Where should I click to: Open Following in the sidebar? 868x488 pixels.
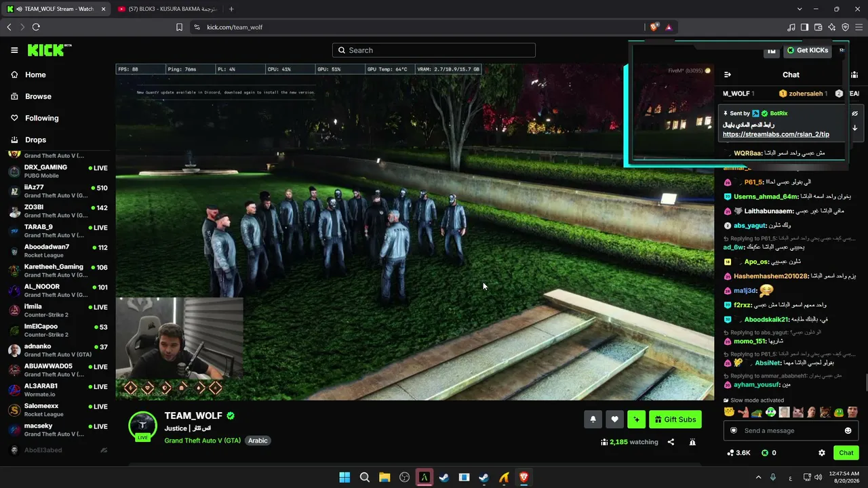click(34, 118)
